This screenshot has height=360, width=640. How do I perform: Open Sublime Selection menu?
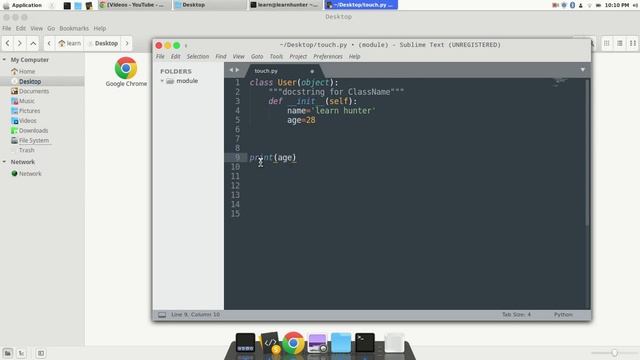(x=198, y=56)
